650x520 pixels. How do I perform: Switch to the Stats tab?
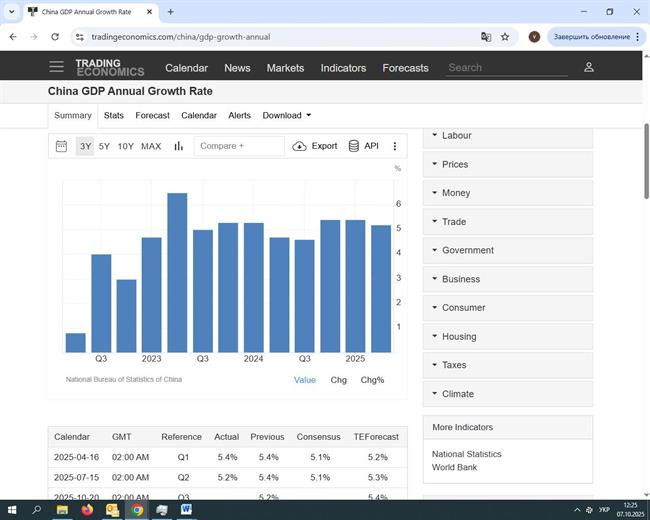(114, 115)
